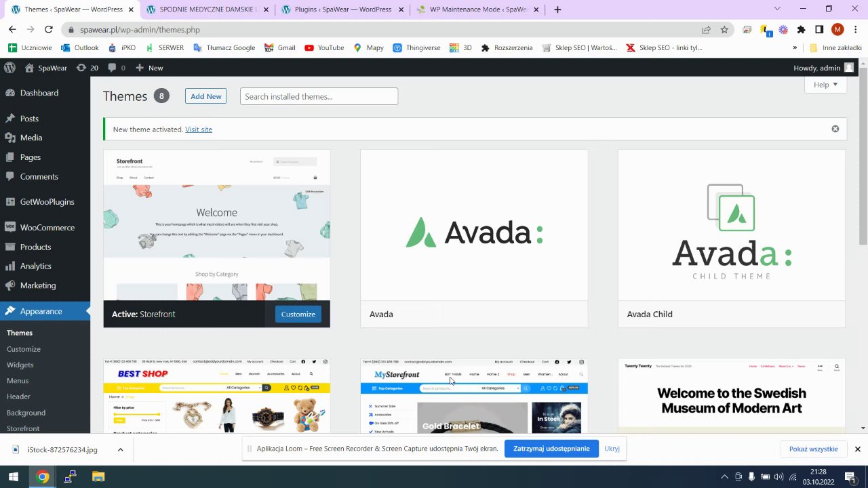Go back in browser history
868x488 pixels.
[12, 30]
